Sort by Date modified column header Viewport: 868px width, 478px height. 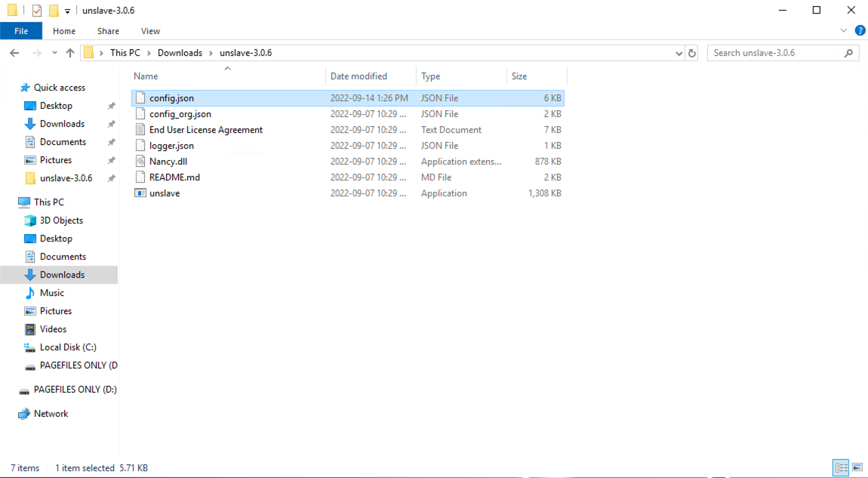[x=359, y=76]
